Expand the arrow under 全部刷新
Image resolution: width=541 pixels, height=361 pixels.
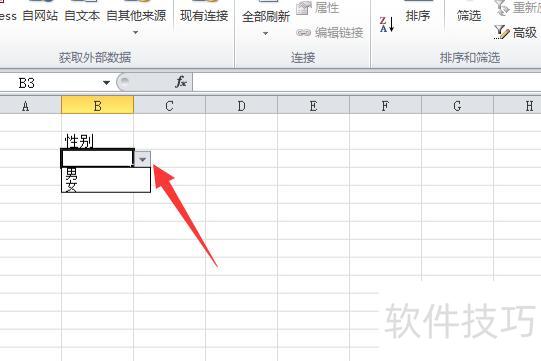click(265, 33)
